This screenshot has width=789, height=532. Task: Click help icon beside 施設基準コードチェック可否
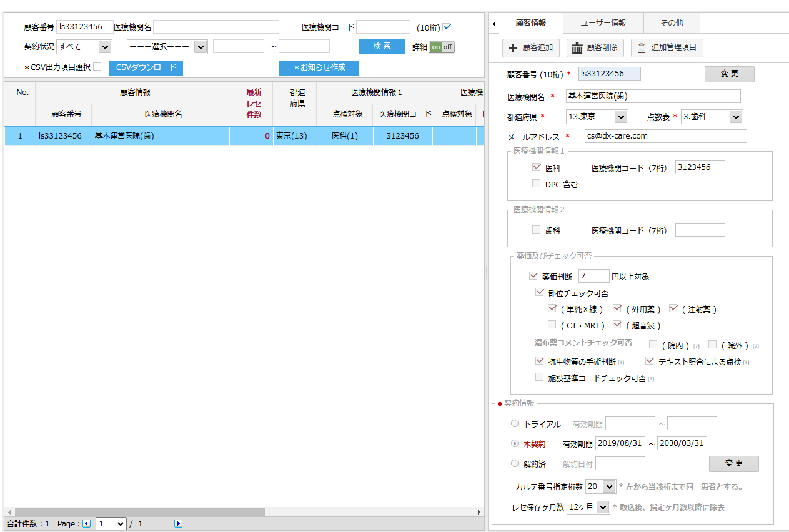point(651,378)
